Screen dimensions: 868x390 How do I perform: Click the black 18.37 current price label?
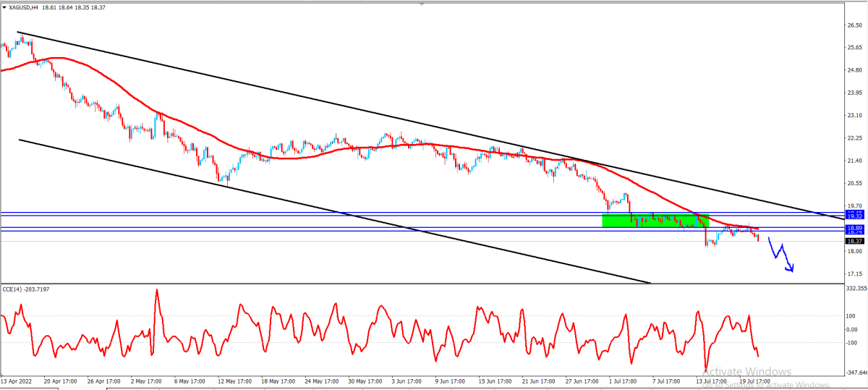click(x=854, y=241)
